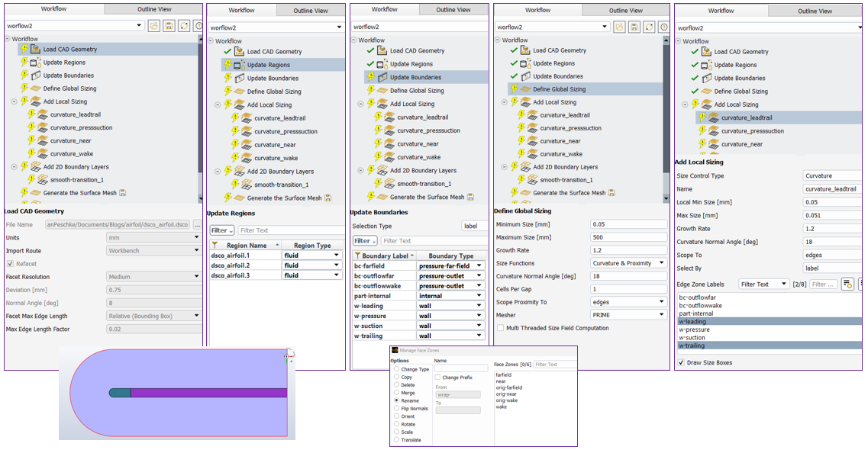Select Workflow tab in Update Boundaries panel

384,9
